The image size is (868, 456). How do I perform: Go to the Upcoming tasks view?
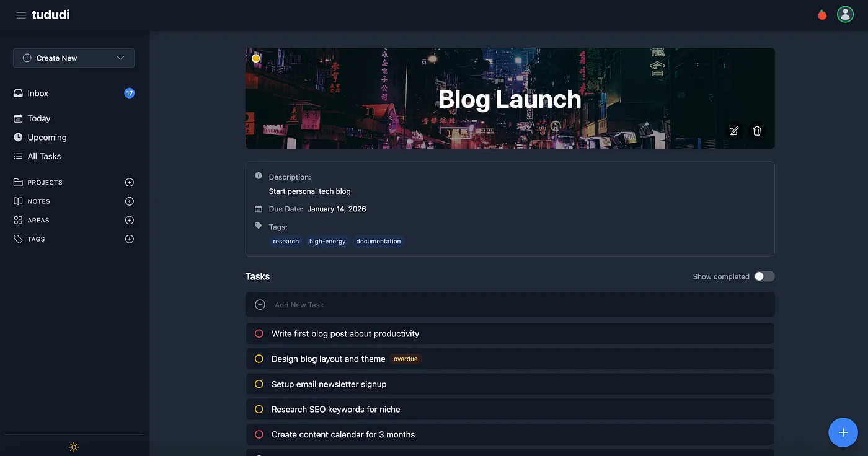[x=46, y=138]
